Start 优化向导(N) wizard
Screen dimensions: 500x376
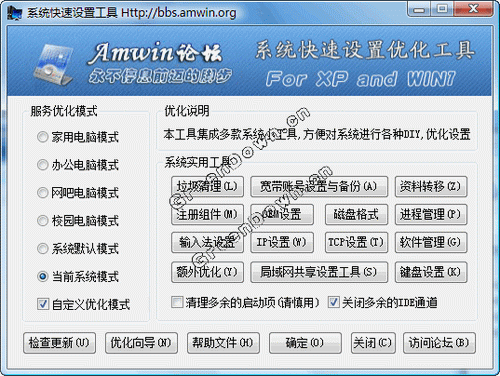(141, 343)
